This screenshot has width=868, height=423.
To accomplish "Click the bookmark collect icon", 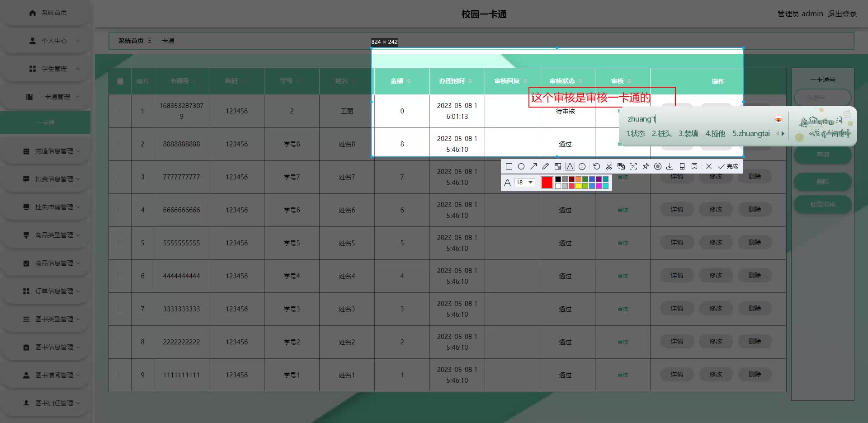I will click(x=694, y=166).
